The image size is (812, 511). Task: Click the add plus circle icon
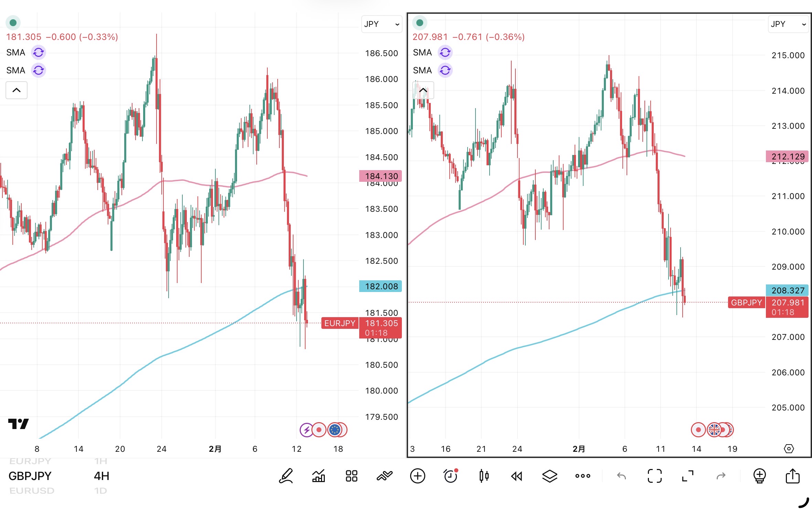(417, 476)
